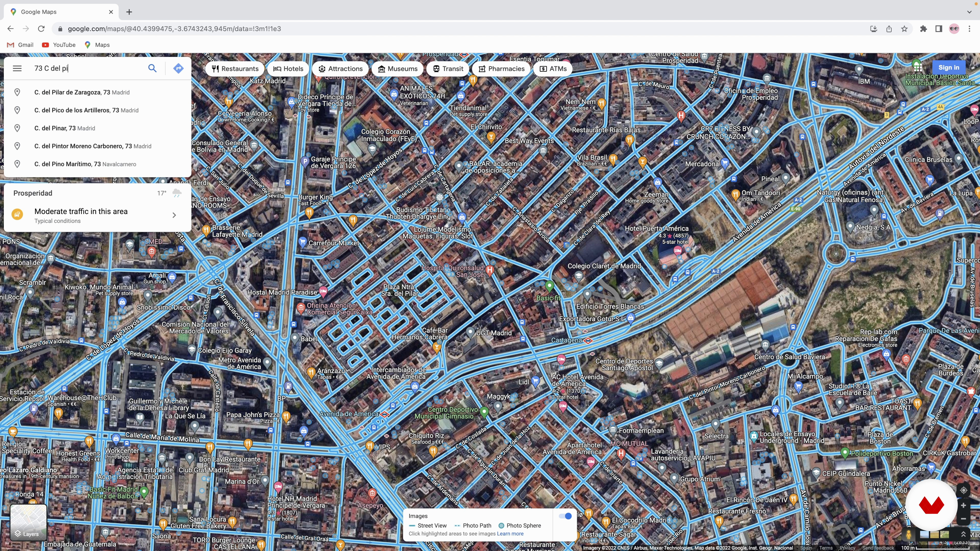Click the Hospital Quirónsalud San José marker

490,270
